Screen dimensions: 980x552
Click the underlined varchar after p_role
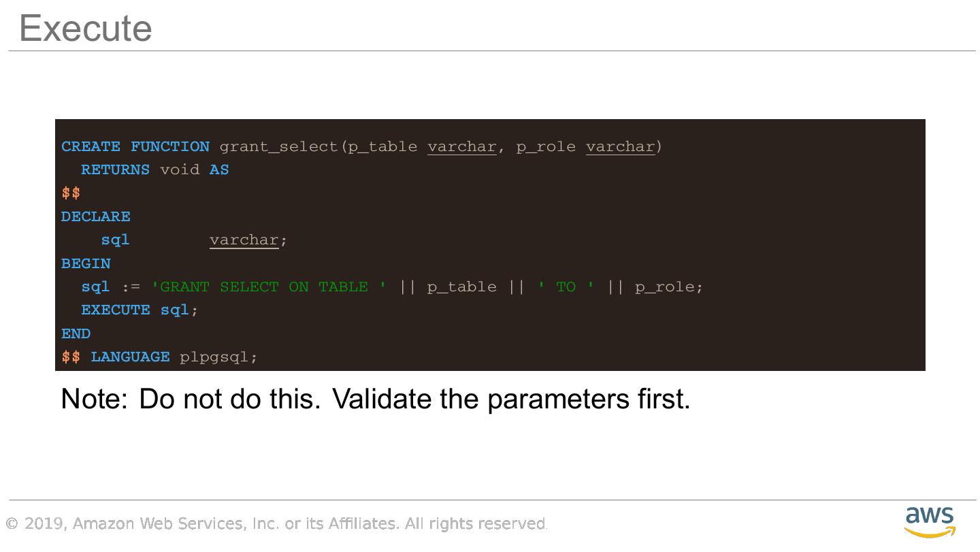[620, 147]
